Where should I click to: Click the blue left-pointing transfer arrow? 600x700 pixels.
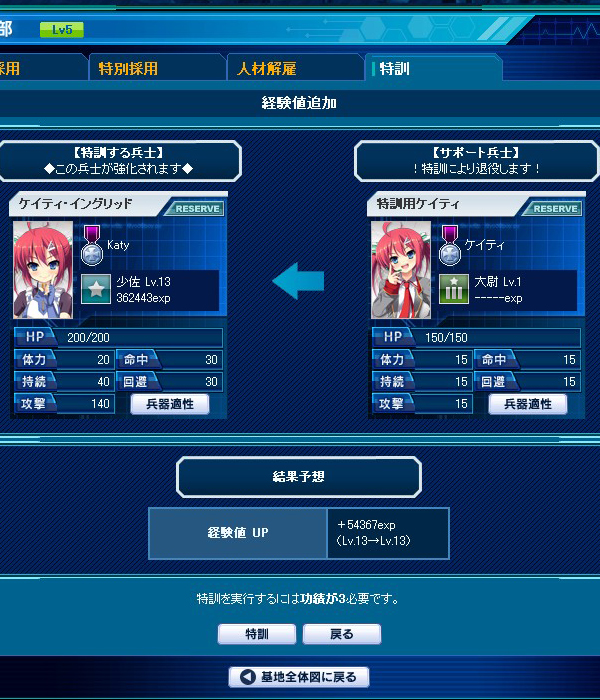coord(298,281)
